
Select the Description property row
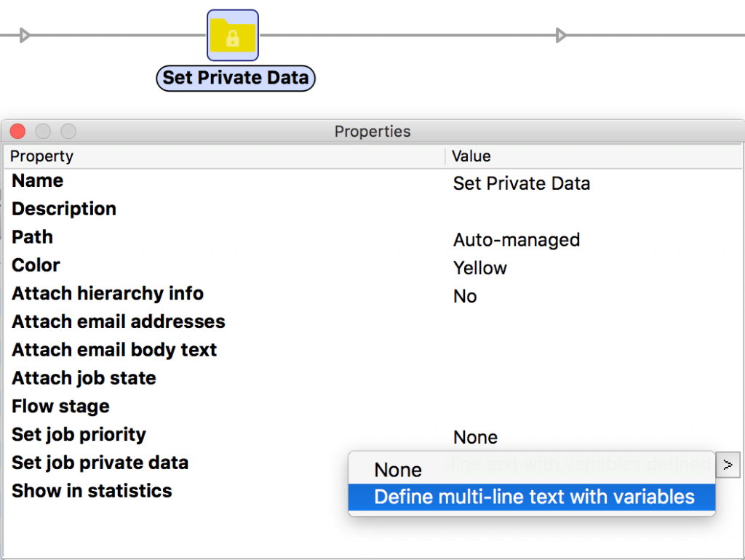coord(64,209)
